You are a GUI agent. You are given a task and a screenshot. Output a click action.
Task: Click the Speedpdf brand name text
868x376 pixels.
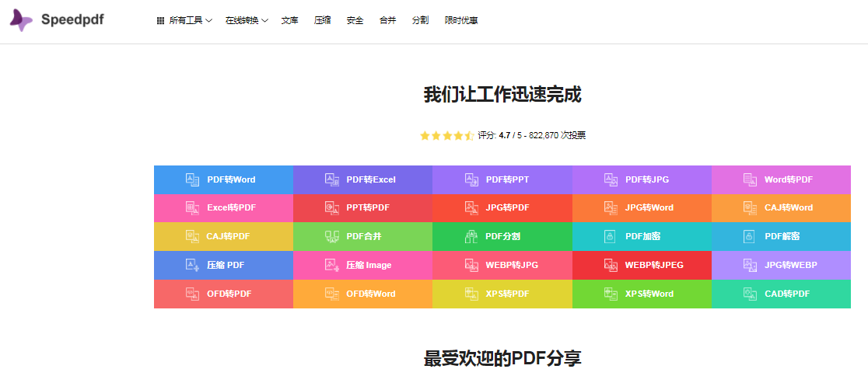(x=72, y=20)
